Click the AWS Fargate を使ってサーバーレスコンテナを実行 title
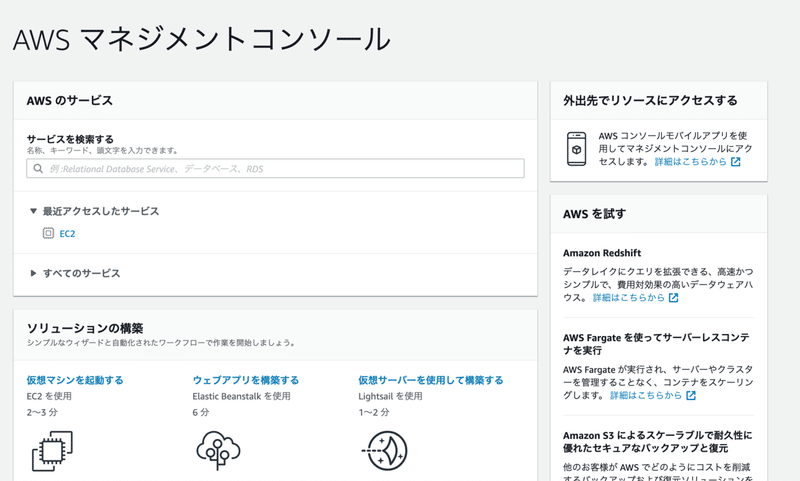 tap(656, 344)
